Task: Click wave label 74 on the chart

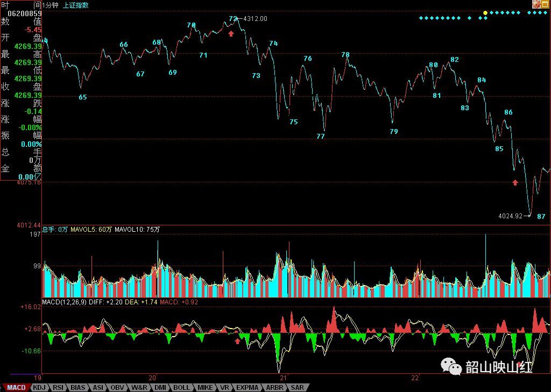Action: (273, 43)
